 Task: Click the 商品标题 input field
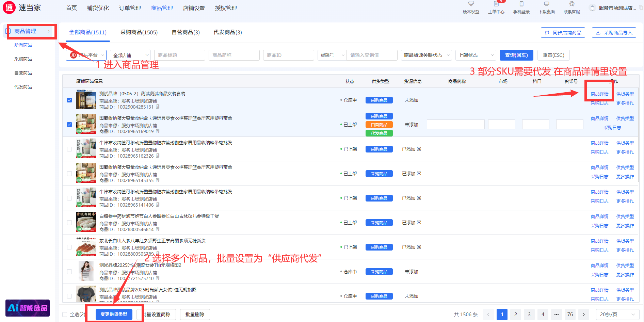(179, 55)
